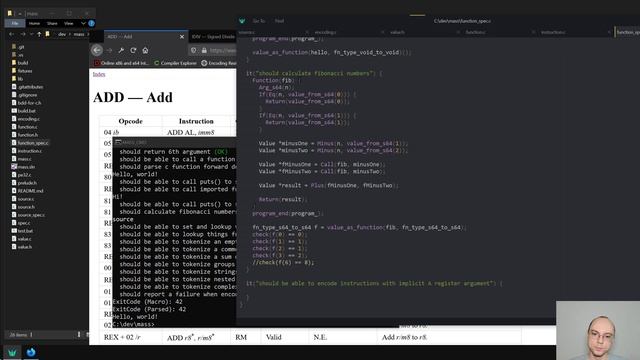
Task: Select the .vs folder
Action: [18, 55]
